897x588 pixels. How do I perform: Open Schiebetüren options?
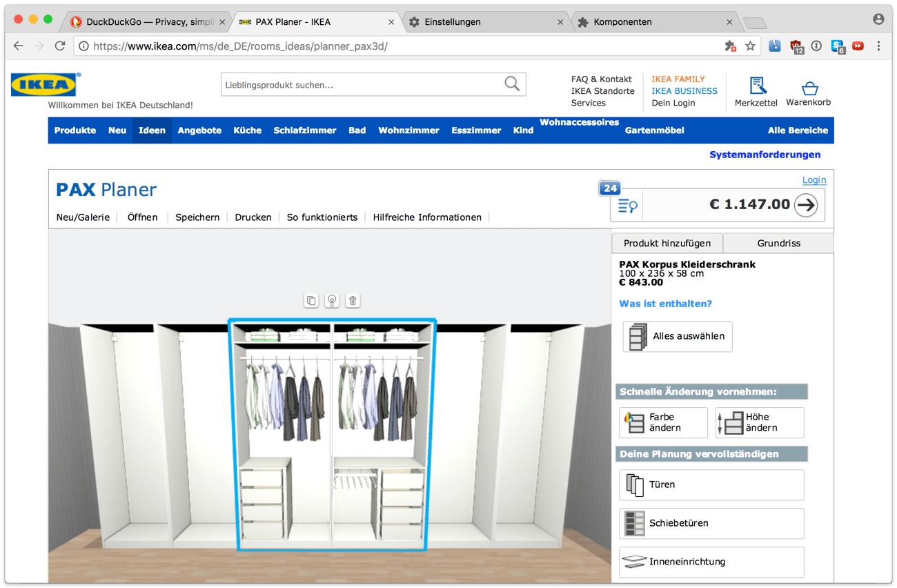pyautogui.click(x=711, y=523)
